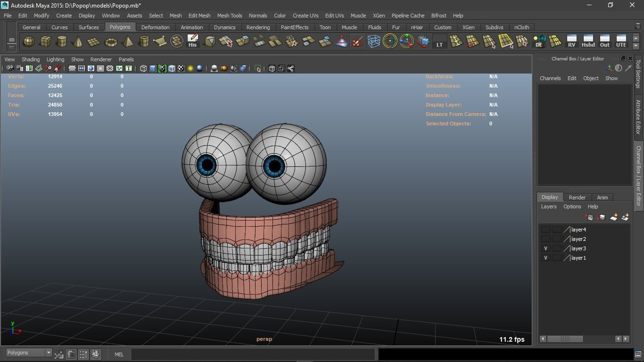Select layer1 row name in layer list
644x362 pixels.
(578, 258)
